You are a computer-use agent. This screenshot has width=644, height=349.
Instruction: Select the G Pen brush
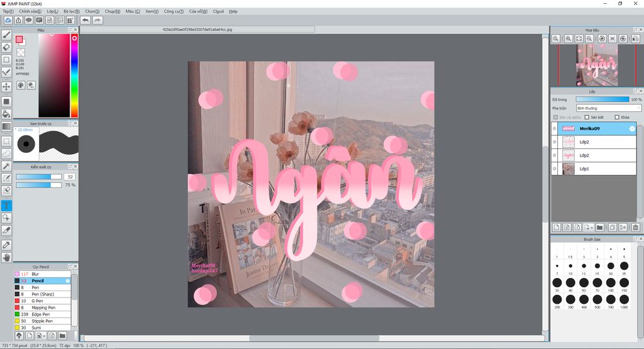point(42,301)
